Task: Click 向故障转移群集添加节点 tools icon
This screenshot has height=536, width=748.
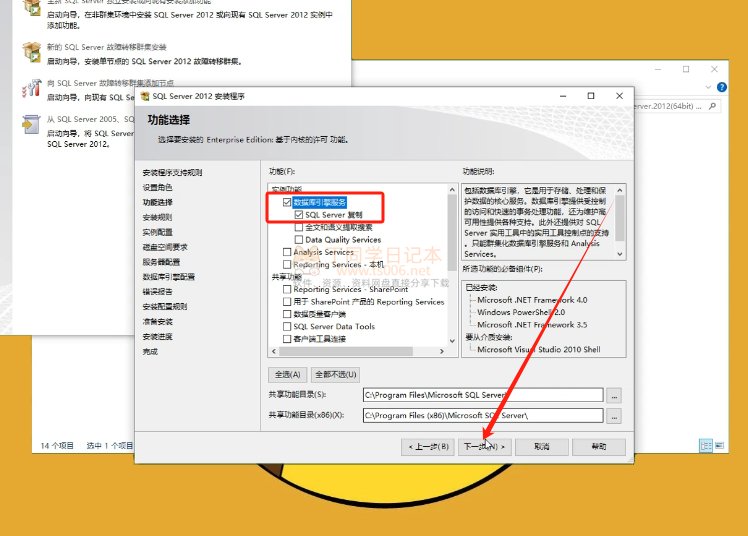Action: 32,88
